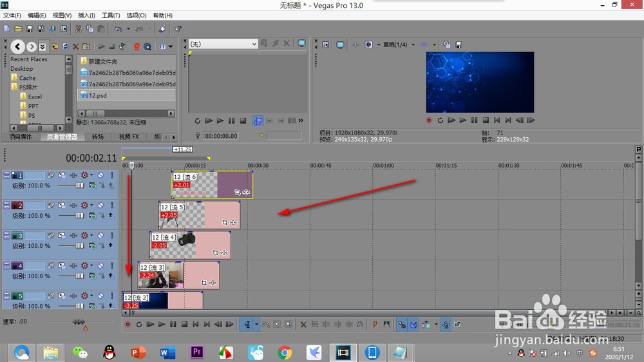Click the get media from web icon
The height and width of the screenshot is (362, 644).
click(147, 46)
